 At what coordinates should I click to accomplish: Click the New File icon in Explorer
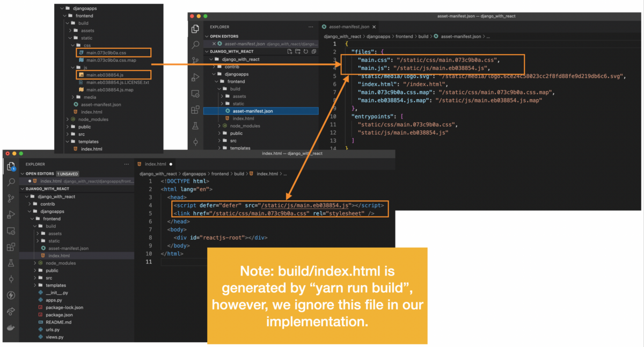coord(290,52)
